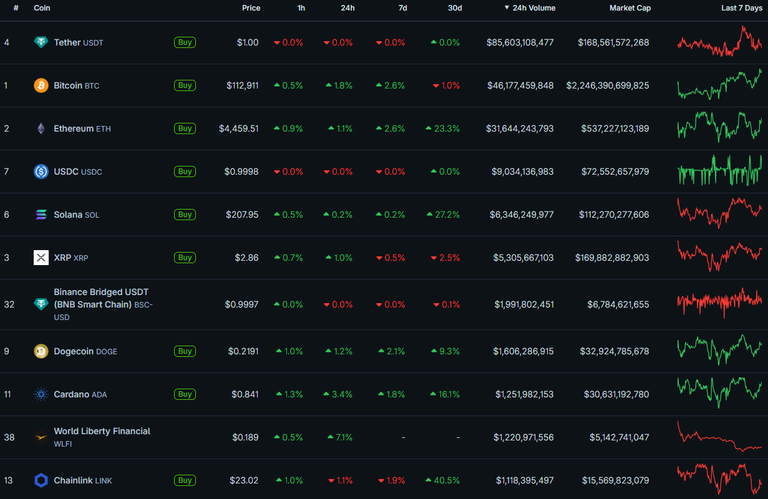768x499 pixels.
Task: View Tether 7-day sparkline chart
Action: (720, 42)
